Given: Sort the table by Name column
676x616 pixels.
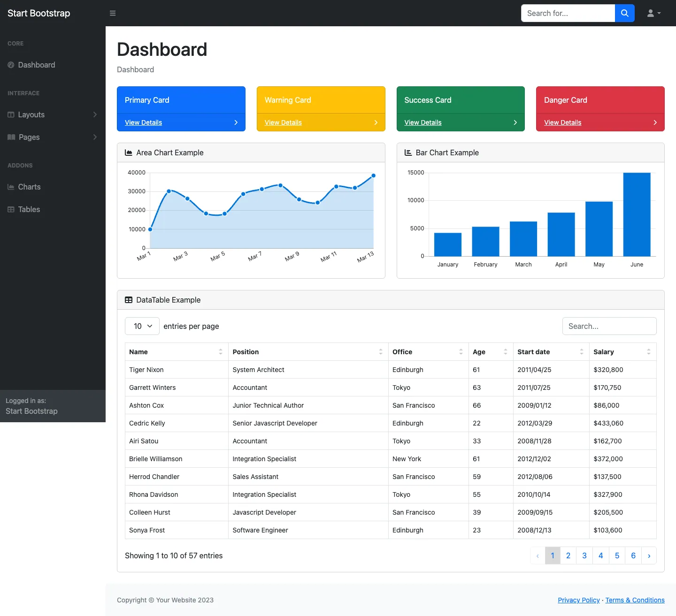Looking at the screenshot, I should tap(177, 352).
